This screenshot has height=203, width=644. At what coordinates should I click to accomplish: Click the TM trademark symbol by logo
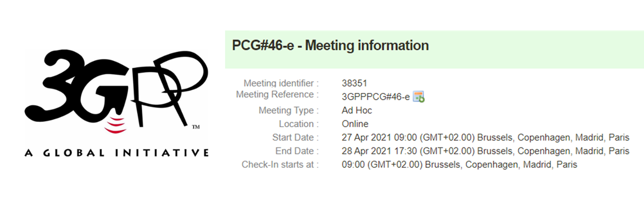click(x=196, y=128)
